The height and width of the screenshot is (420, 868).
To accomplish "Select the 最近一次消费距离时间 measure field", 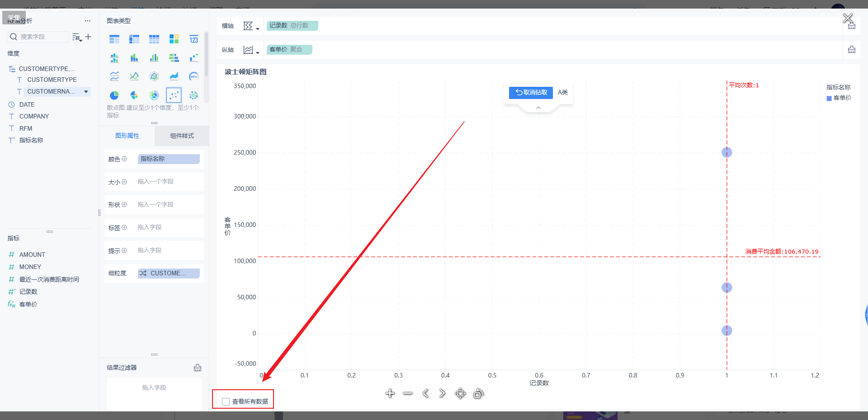I will (49, 279).
